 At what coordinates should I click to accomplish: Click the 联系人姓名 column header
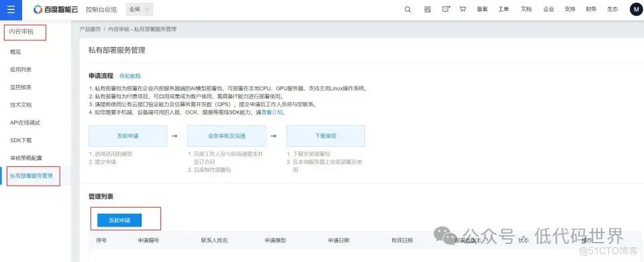pyautogui.click(x=215, y=241)
